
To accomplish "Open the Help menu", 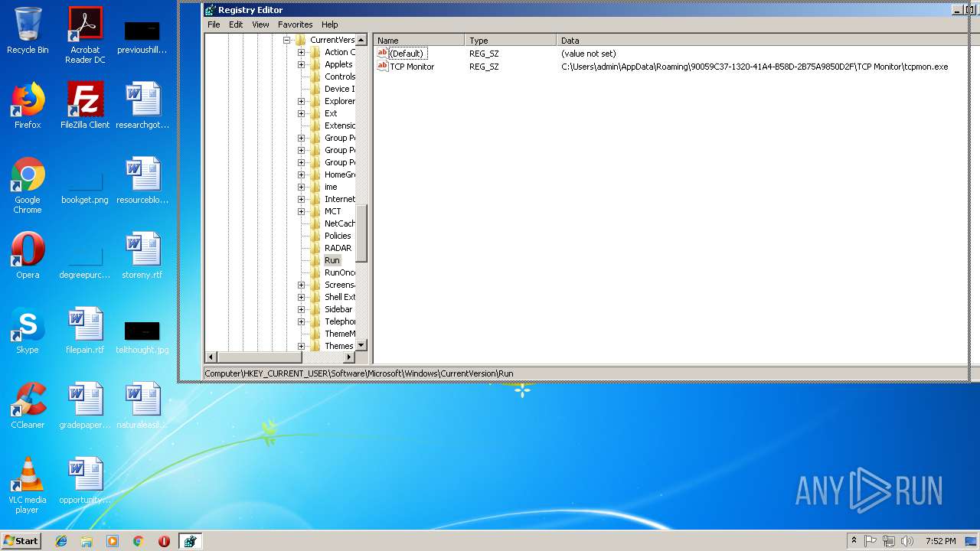I will [x=330, y=24].
